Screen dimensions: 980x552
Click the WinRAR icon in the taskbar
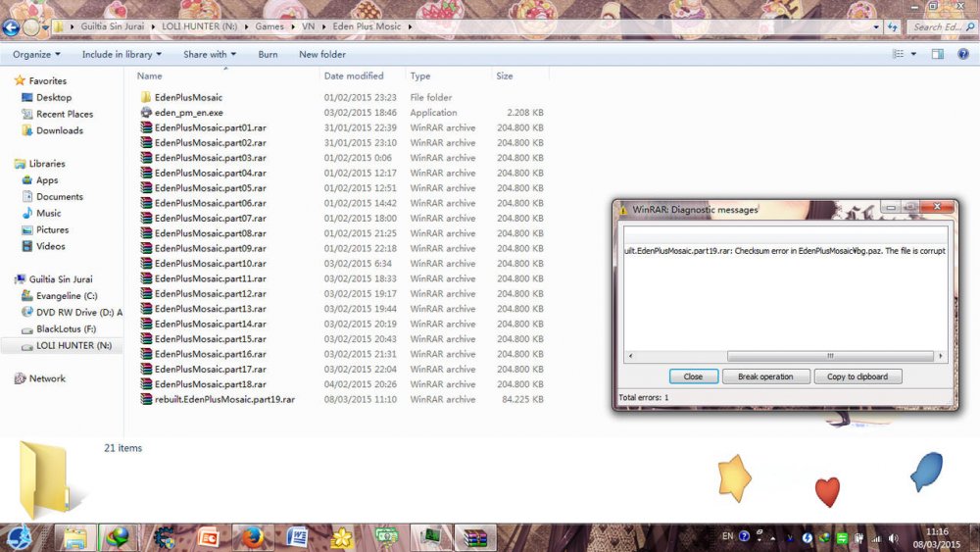coord(475,537)
